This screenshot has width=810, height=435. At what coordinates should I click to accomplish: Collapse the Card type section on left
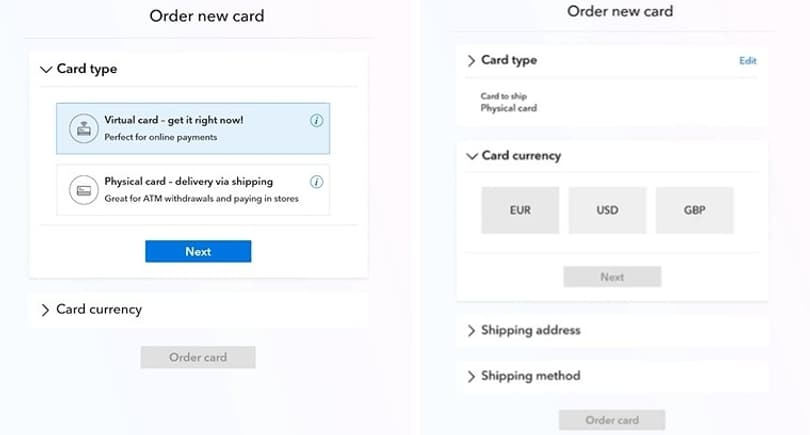coord(45,70)
